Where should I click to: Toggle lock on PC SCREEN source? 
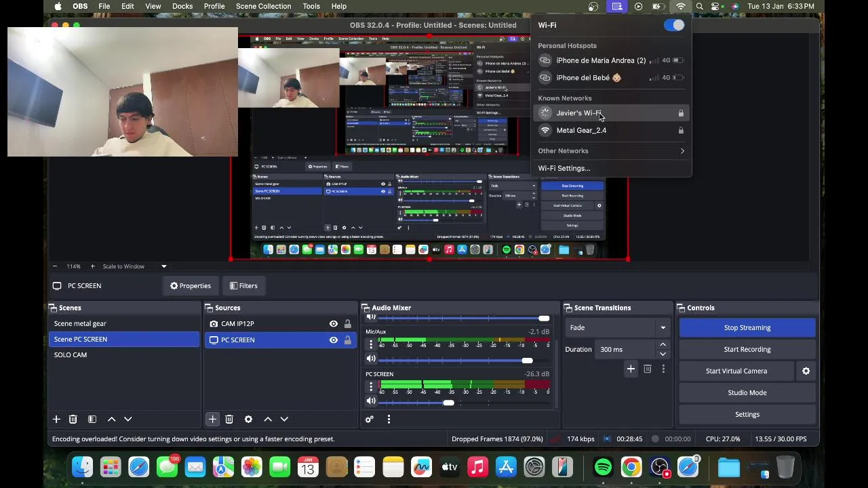(x=348, y=340)
